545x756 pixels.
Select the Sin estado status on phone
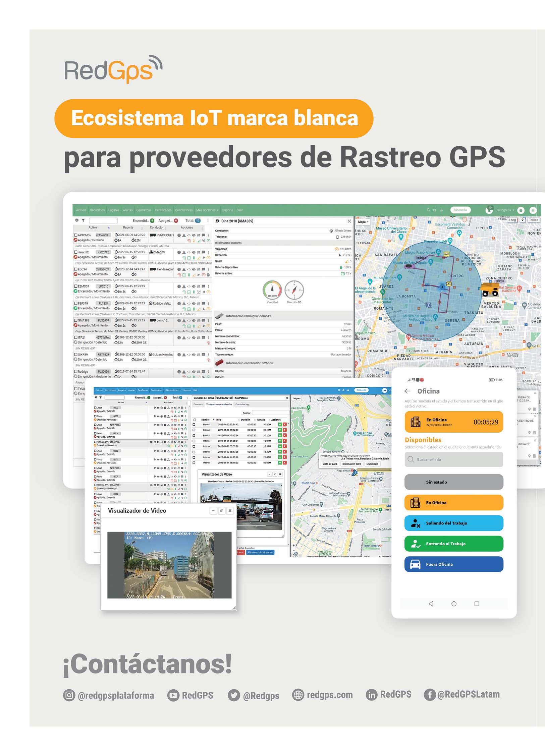point(454,482)
